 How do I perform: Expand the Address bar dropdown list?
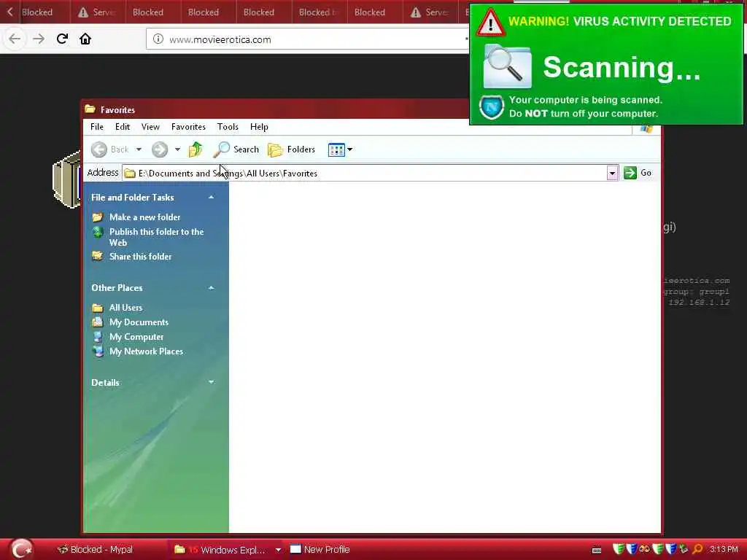tap(612, 174)
